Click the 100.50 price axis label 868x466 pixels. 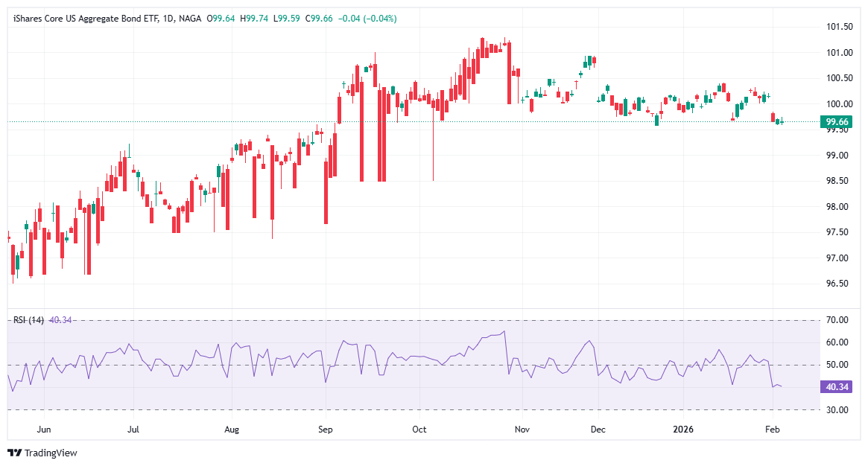tap(839, 78)
